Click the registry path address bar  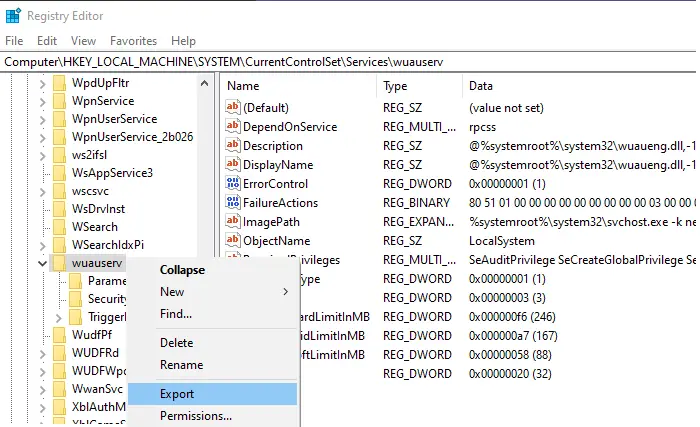click(350, 62)
